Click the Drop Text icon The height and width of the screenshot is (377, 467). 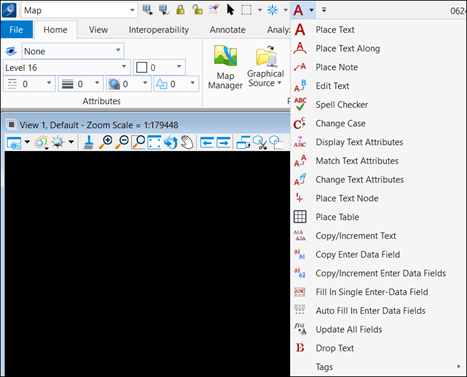tap(300, 348)
